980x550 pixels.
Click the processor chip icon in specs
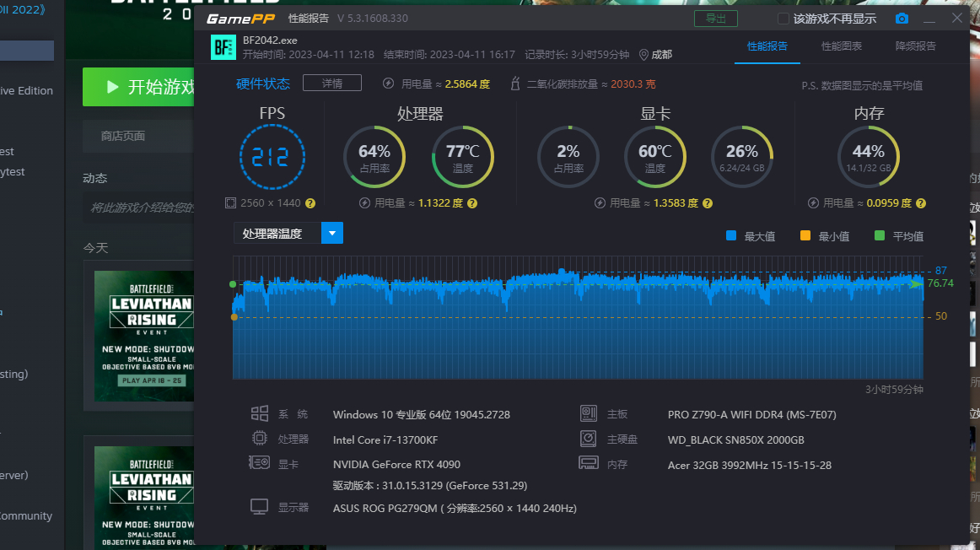click(260, 439)
